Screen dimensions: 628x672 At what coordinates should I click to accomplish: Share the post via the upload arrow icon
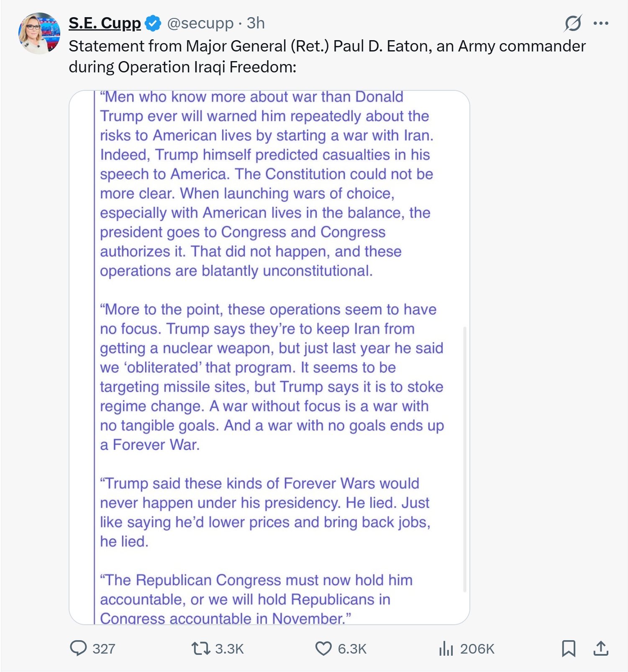601,649
